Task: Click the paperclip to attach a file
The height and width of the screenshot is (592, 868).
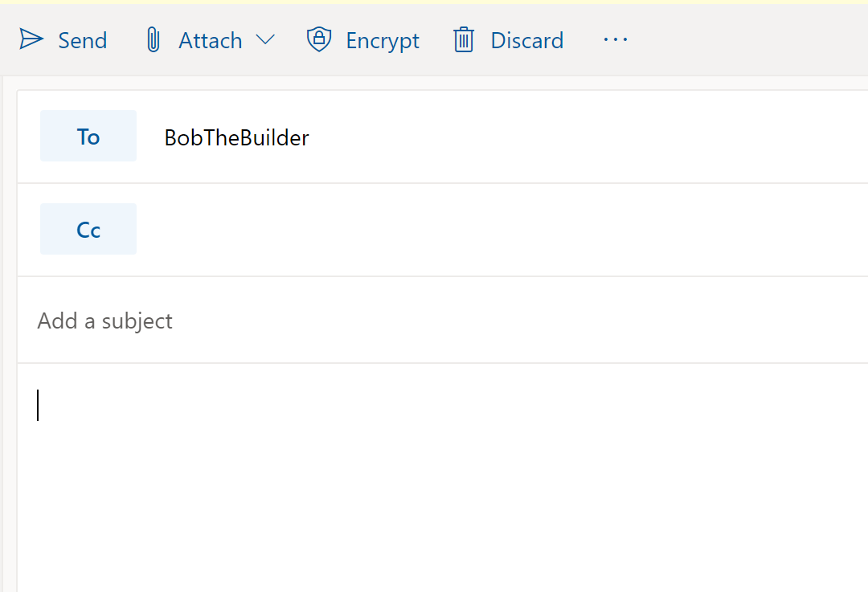Action: pyautogui.click(x=153, y=39)
